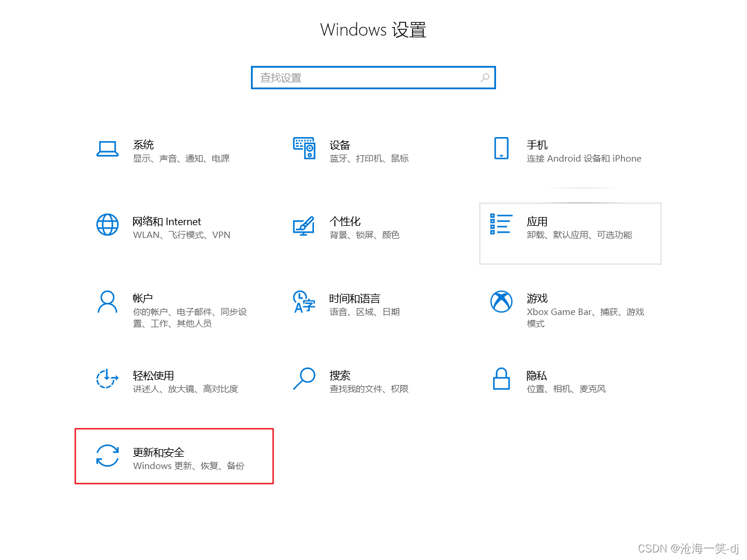Click the 轻松使用 icon
The height and width of the screenshot is (560, 747).
pyautogui.click(x=107, y=379)
